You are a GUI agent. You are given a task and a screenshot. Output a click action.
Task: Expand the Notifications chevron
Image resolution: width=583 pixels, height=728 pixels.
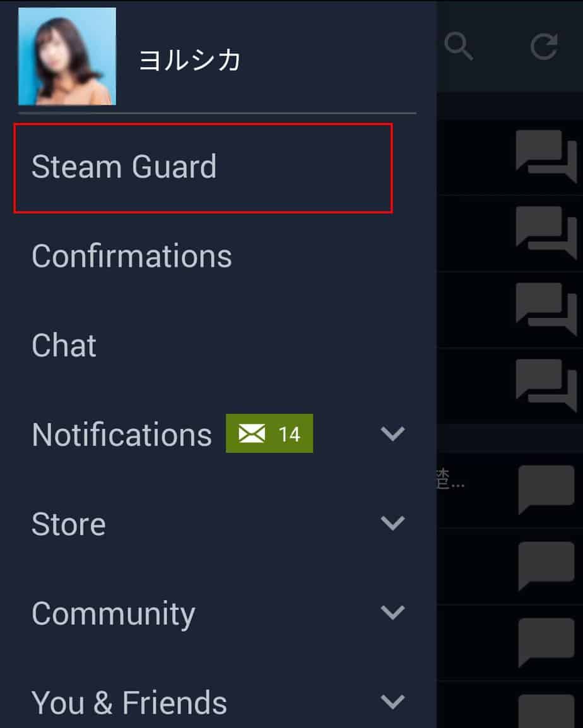click(392, 433)
